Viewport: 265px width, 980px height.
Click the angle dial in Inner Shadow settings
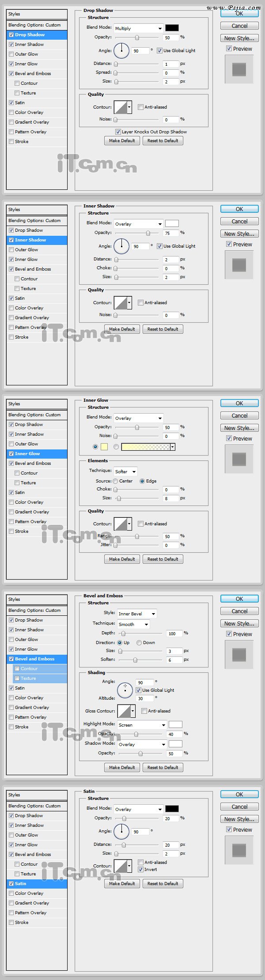[x=121, y=246]
